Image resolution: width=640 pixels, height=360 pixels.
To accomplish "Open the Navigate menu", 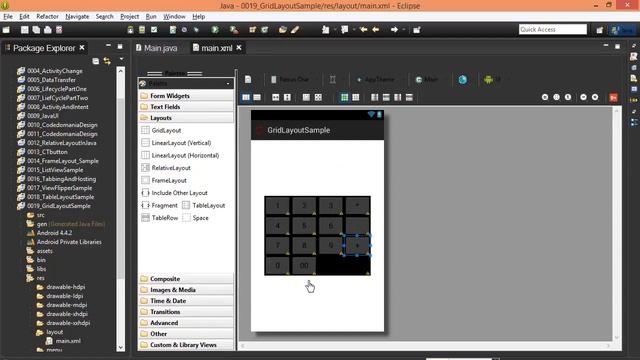I will 77,16.
